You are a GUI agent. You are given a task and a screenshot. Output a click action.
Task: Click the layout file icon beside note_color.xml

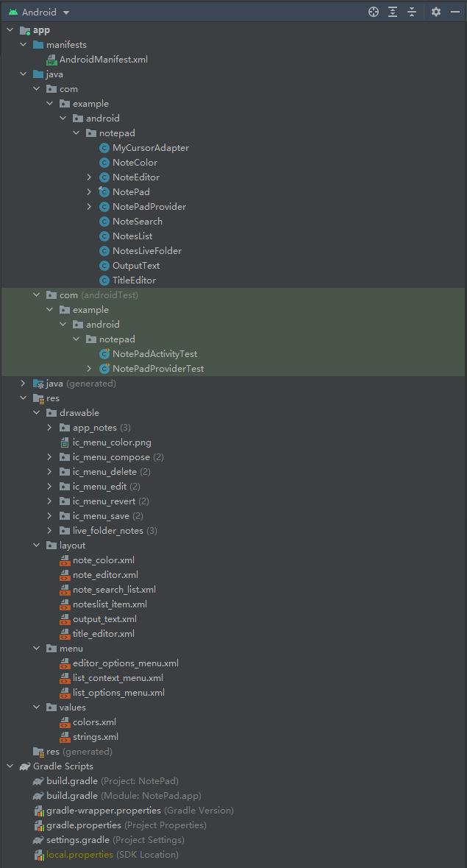click(65, 560)
